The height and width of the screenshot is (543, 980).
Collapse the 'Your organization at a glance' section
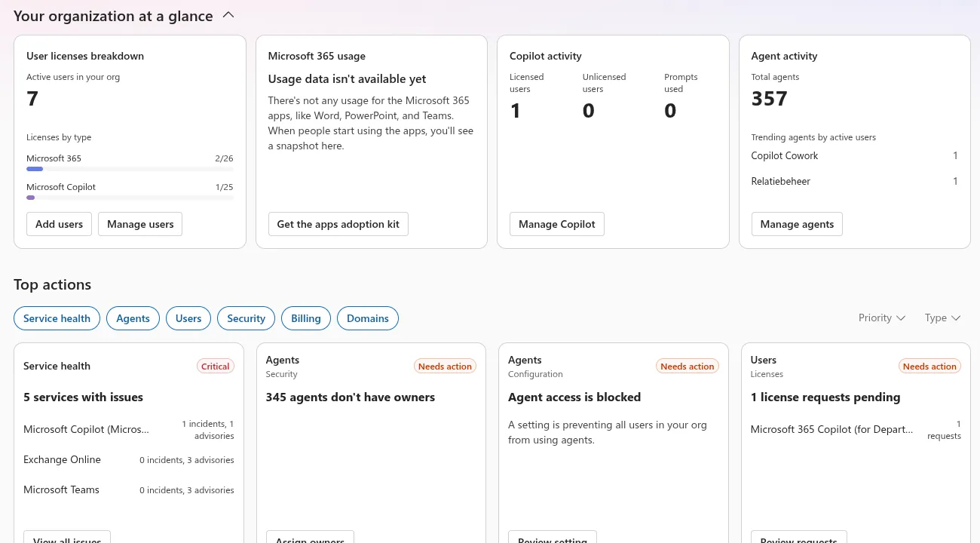coord(229,15)
